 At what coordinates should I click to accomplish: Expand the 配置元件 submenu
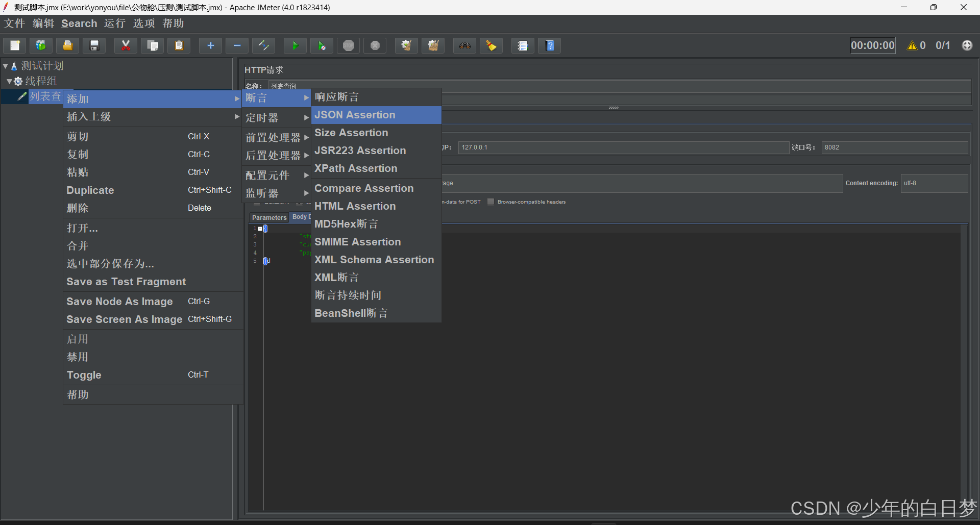[276, 176]
